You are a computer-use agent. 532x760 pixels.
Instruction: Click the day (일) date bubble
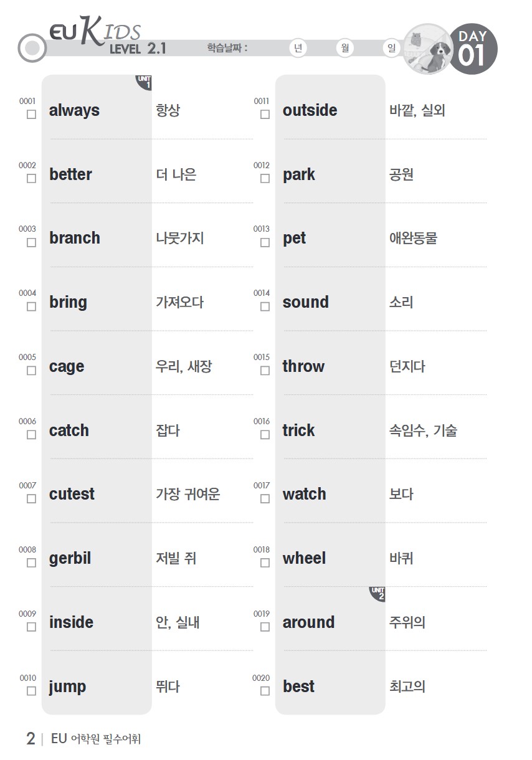coord(391,48)
